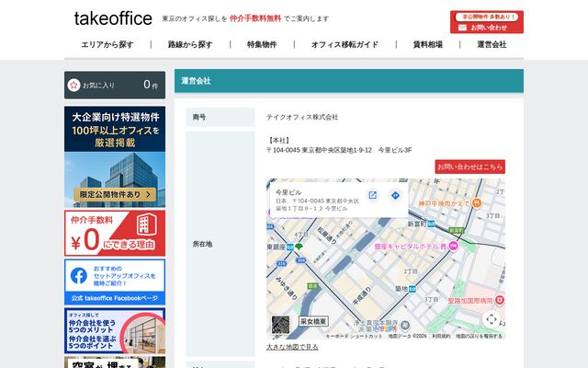Viewport: 588px width, 368px height.
Task: Click 【本社】 label
Action: tap(279, 141)
